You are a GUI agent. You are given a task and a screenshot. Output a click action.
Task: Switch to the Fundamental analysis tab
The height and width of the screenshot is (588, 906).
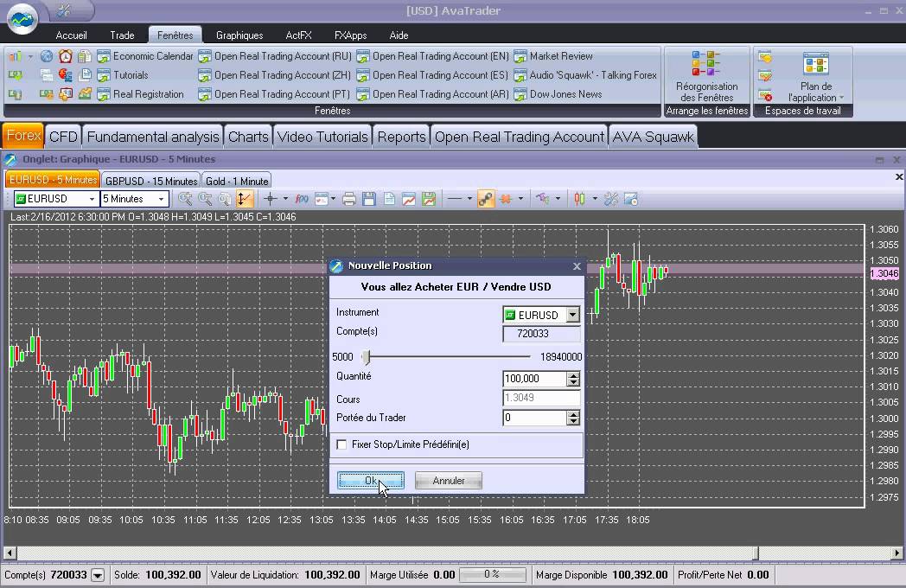click(152, 137)
